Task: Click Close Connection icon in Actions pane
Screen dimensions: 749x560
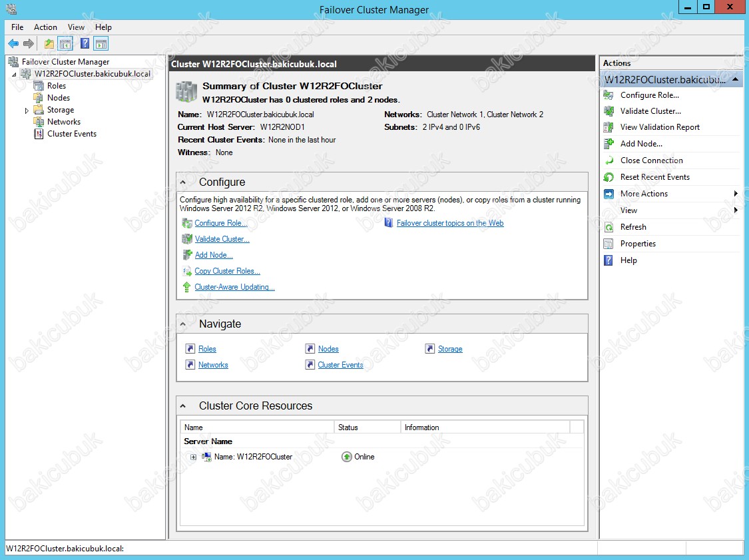Action: pos(609,160)
